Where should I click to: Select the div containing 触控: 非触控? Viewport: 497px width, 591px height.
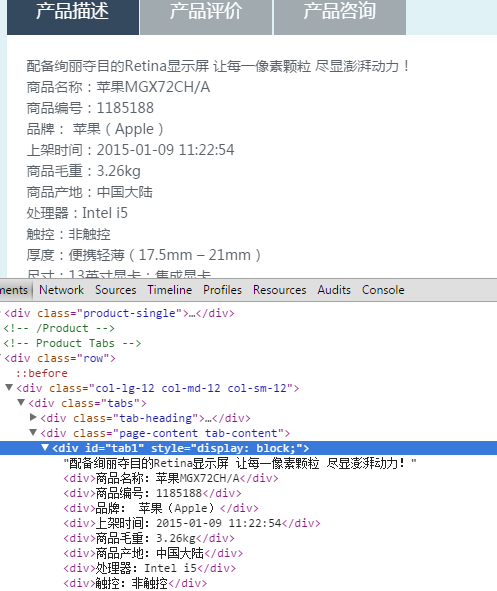136,583
